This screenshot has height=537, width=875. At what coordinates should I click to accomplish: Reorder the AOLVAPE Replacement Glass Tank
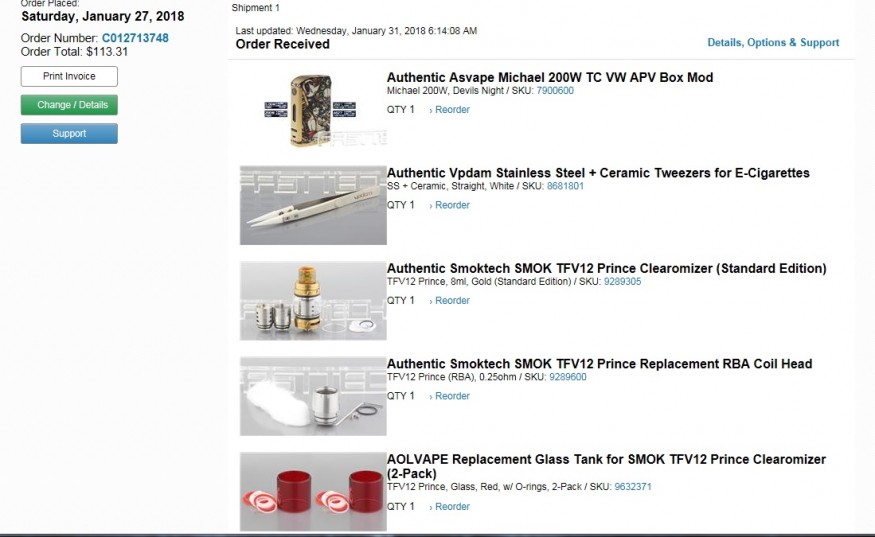tap(452, 507)
